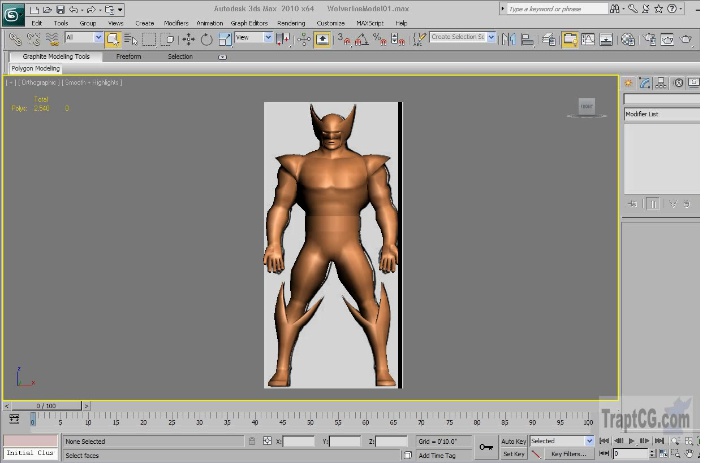
Task: Choose the Rectangular Selection Region tool
Action: [x=149, y=39]
